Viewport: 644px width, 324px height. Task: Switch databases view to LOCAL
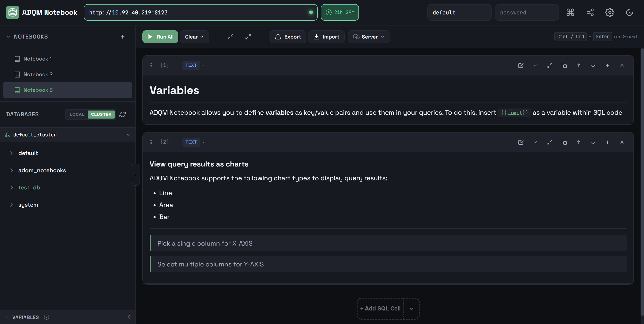[x=77, y=114]
